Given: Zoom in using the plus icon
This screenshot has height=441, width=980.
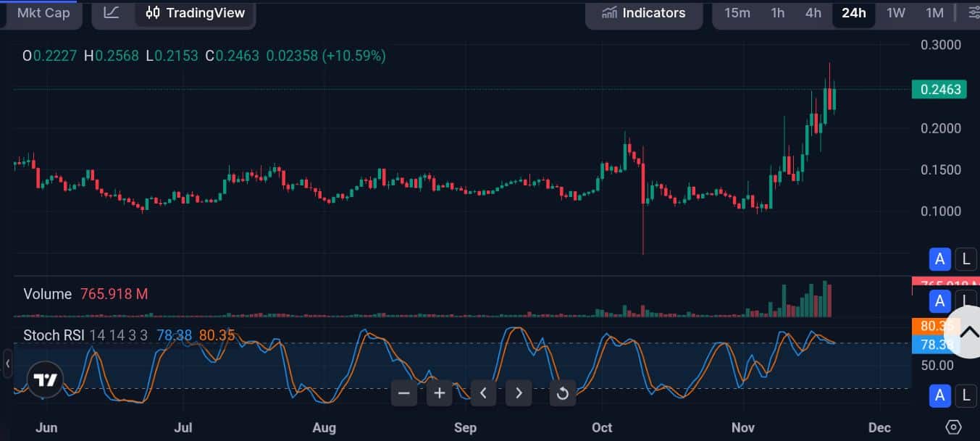Looking at the screenshot, I should pyautogui.click(x=439, y=392).
